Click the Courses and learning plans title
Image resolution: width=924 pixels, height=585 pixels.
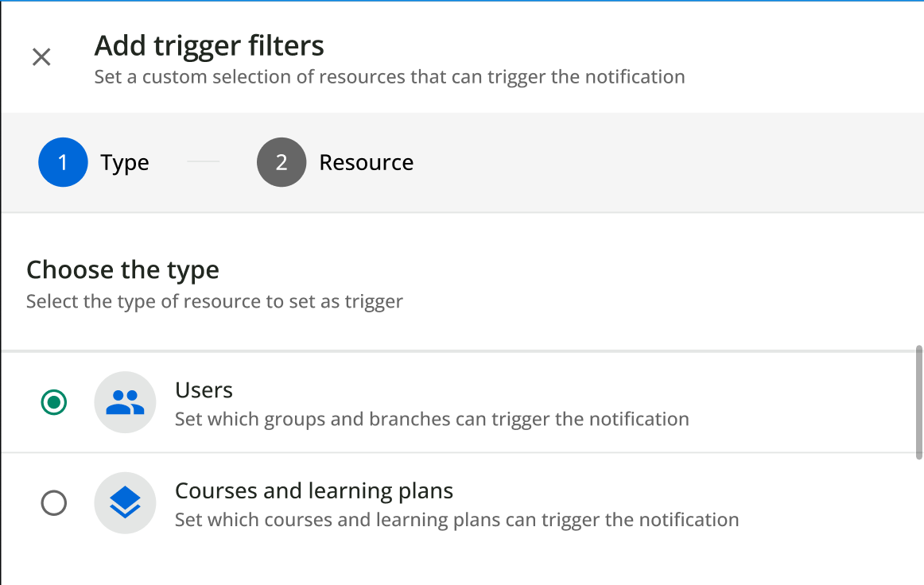point(314,490)
